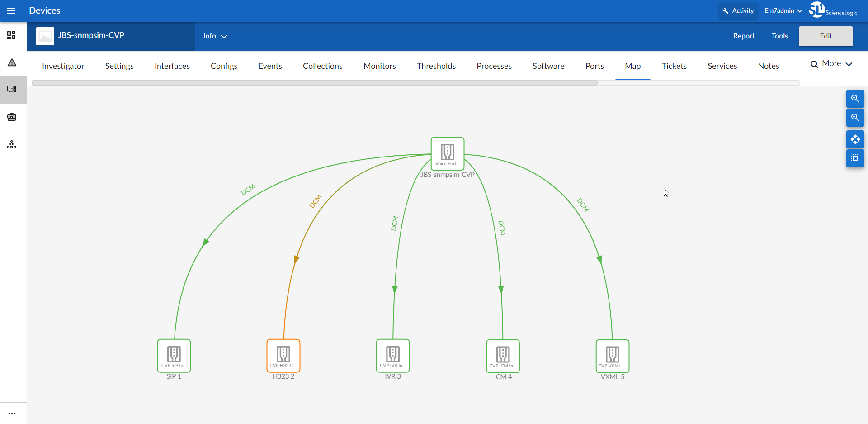868x424 pixels.
Task: Switch to the Configs tab
Action: coord(224,66)
